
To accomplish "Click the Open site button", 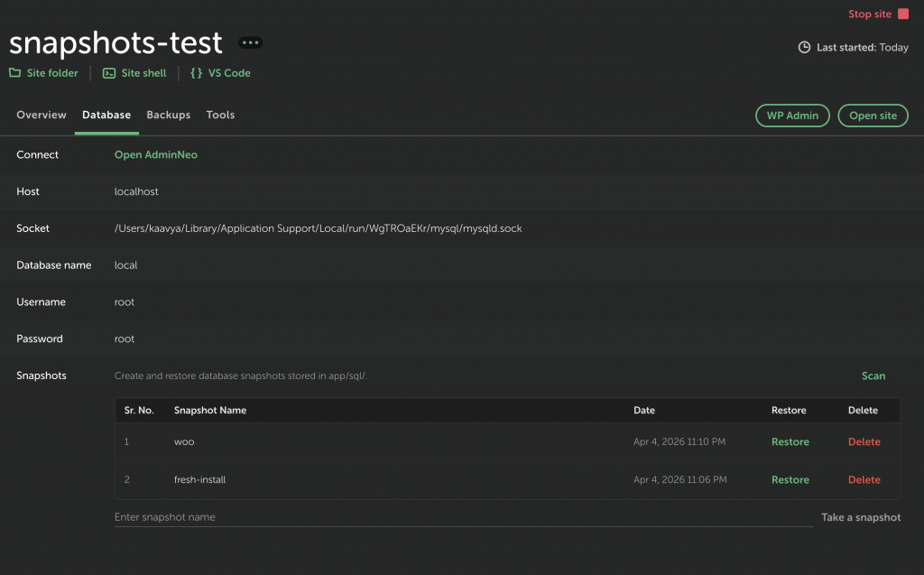I will click(873, 116).
